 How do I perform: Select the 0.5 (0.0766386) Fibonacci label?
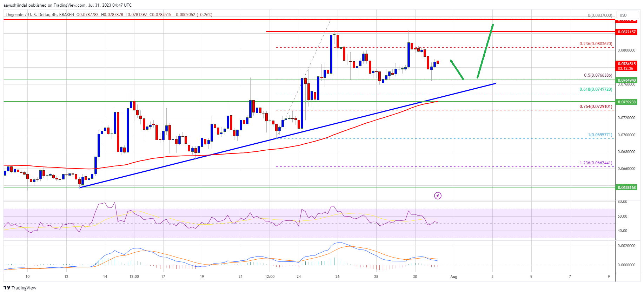[x=598, y=75]
